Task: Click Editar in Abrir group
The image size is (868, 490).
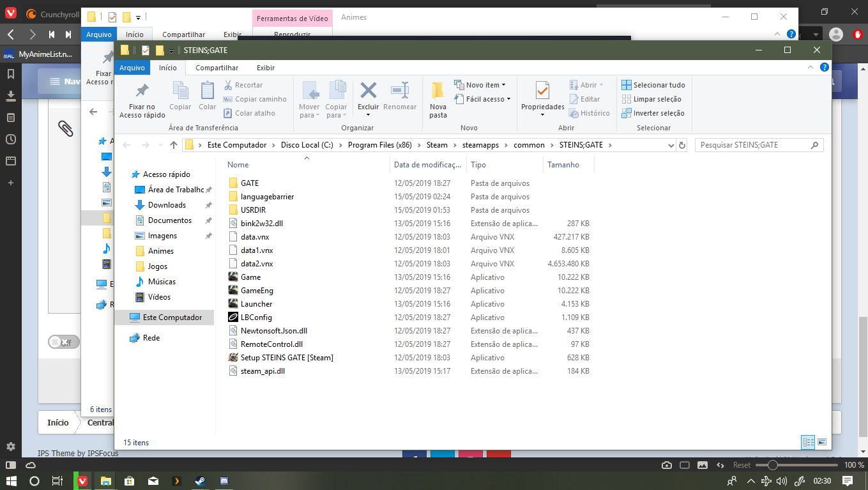Action: [584, 99]
